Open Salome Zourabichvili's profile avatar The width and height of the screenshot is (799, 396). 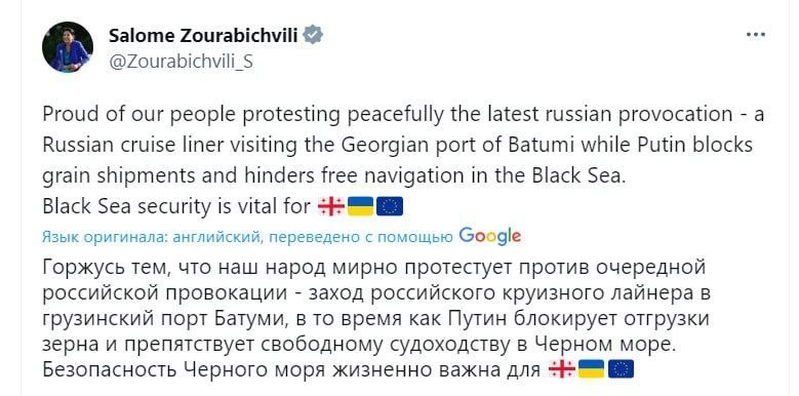coord(67,47)
